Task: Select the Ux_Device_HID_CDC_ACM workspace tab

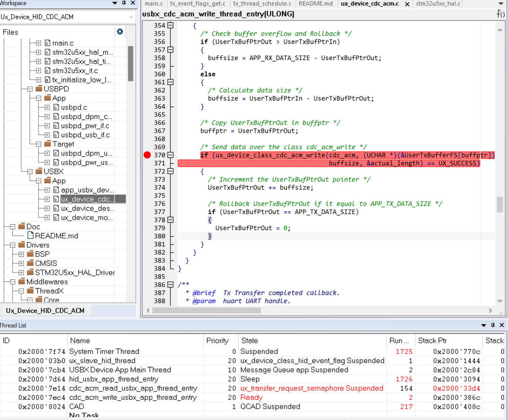Action: pos(45,310)
